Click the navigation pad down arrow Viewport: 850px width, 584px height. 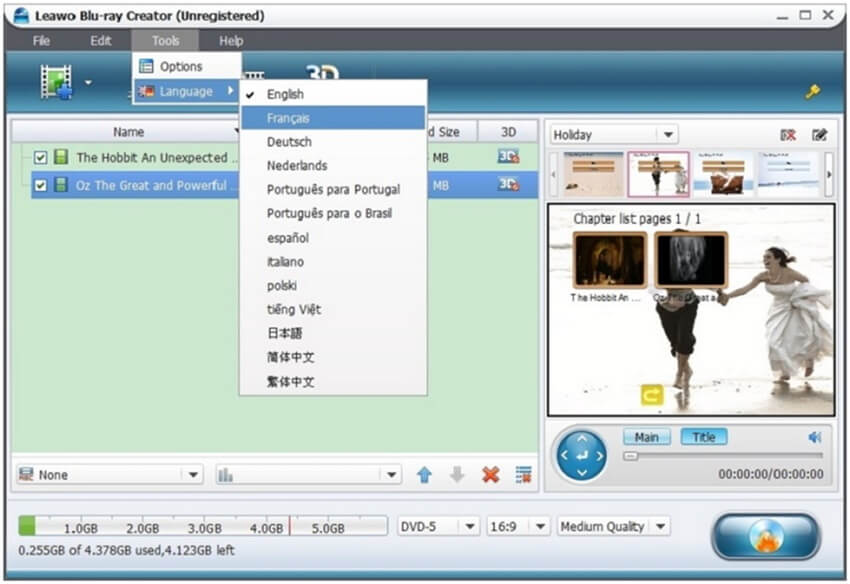click(582, 473)
